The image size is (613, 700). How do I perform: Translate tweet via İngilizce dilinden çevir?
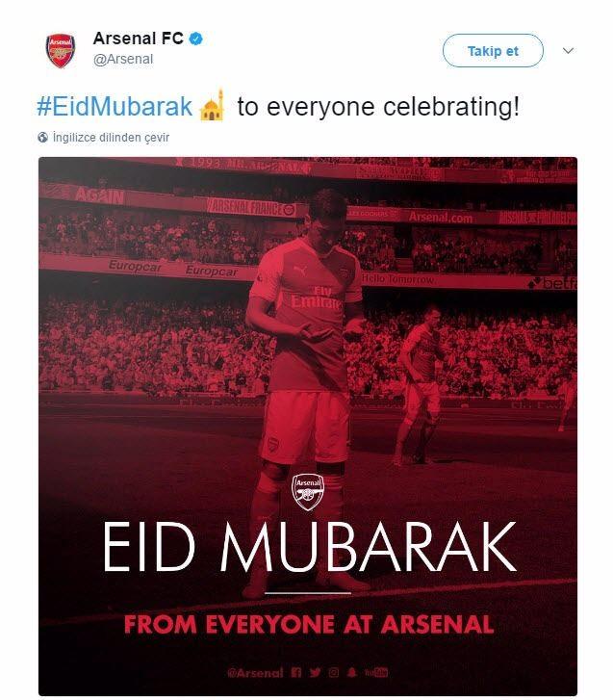111,138
